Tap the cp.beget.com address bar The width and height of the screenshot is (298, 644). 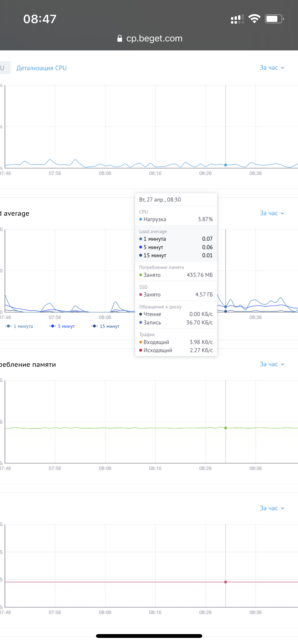pos(150,38)
